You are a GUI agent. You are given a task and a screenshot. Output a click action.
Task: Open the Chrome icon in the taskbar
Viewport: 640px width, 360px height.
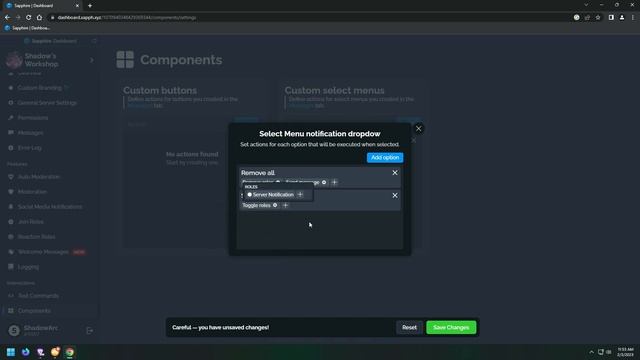point(70,352)
